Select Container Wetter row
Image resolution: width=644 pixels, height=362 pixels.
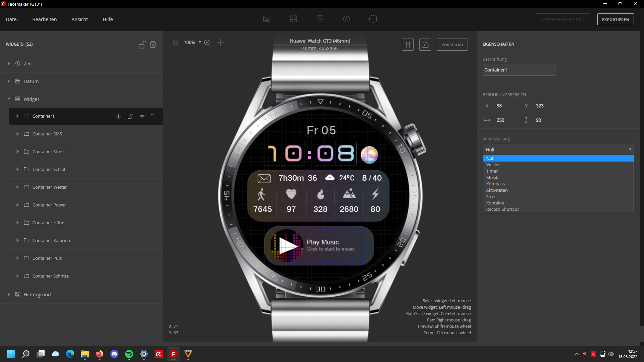coord(86,187)
